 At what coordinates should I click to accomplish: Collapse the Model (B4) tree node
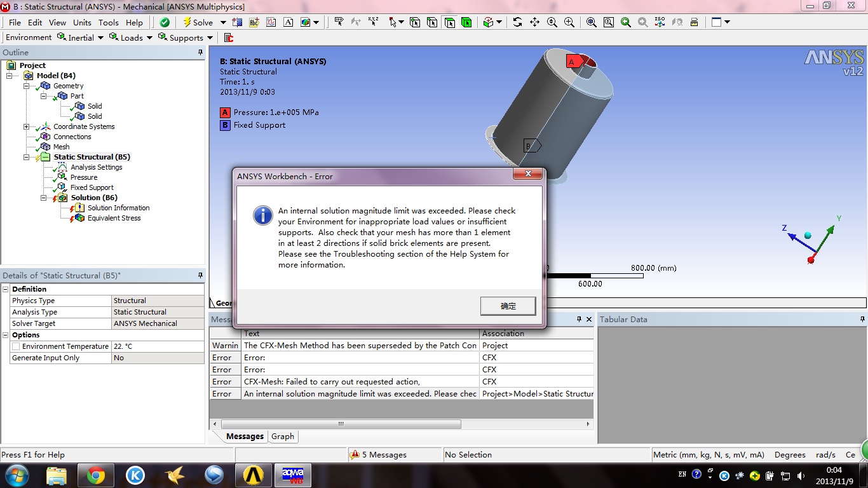[x=10, y=76]
